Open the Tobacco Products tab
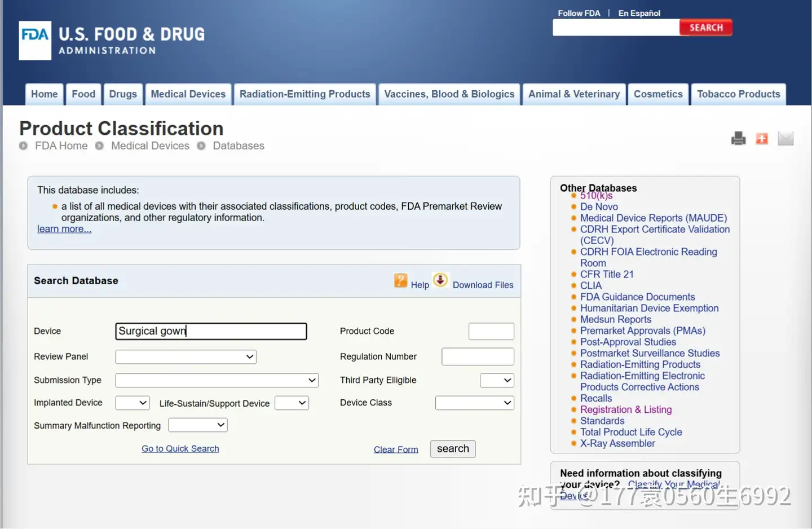The height and width of the screenshot is (529, 812). click(x=739, y=94)
